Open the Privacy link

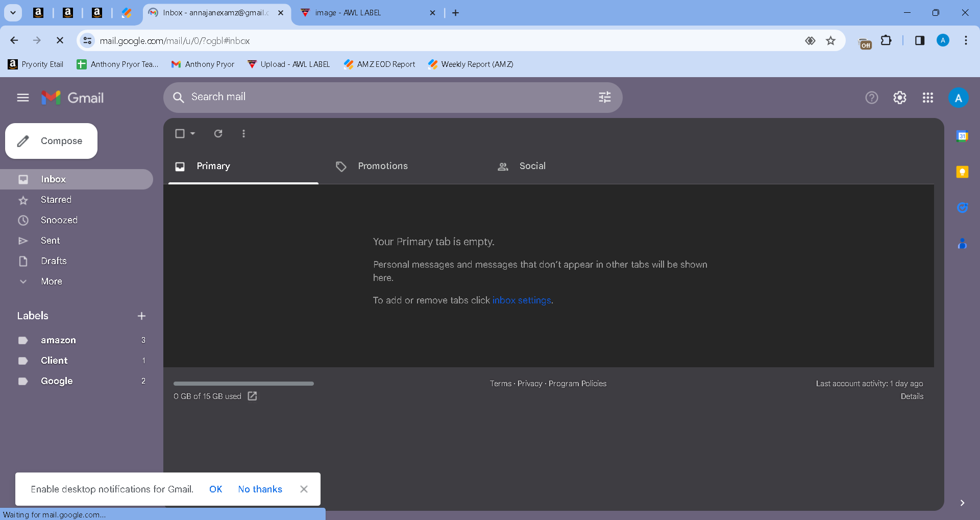[530, 384]
